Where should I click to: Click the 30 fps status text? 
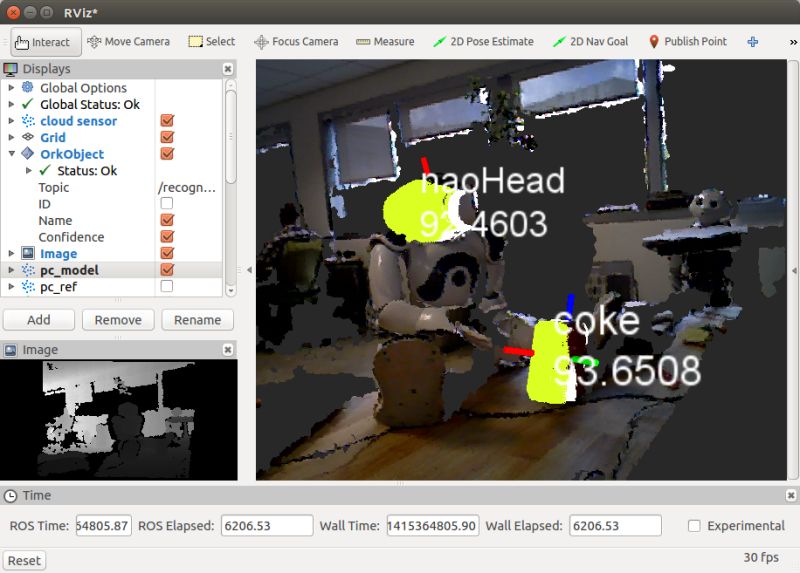pos(761,557)
